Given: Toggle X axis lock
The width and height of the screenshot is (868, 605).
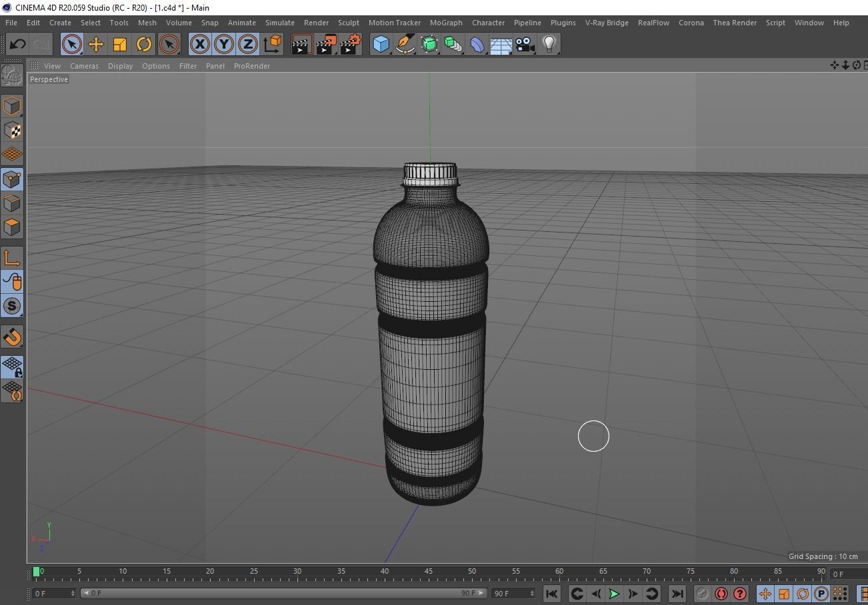Looking at the screenshot, I should [x=199, y=45].
